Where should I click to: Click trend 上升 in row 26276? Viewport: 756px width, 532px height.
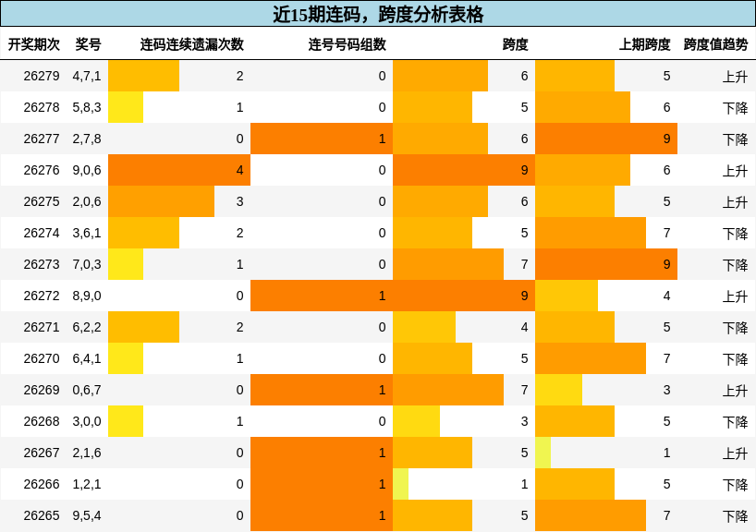point(735,171)
